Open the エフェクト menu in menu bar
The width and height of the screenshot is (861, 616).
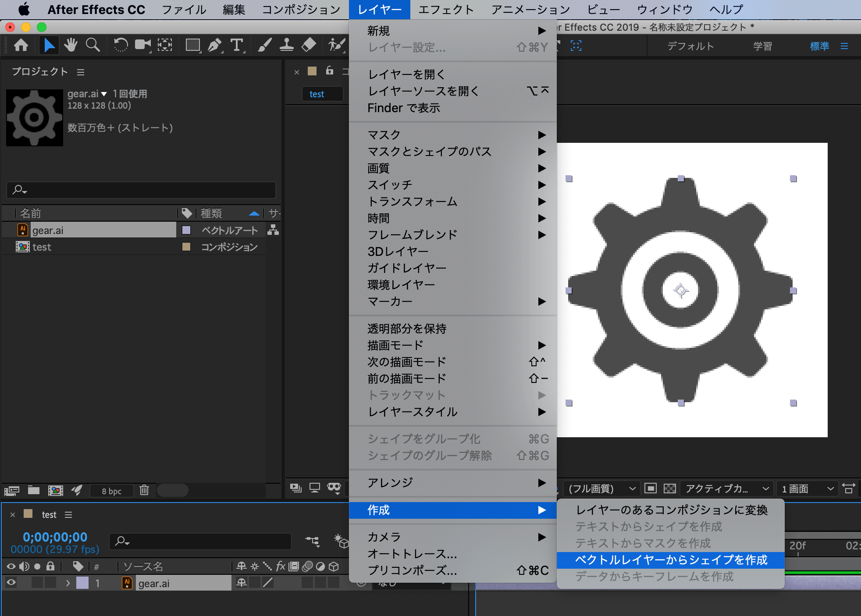tap(446, 9)
